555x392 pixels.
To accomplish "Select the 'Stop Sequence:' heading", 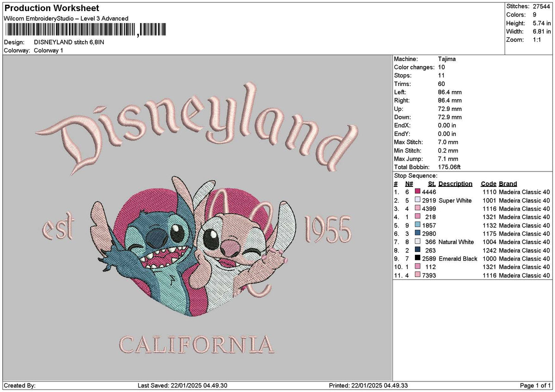I will pos(415,176).
